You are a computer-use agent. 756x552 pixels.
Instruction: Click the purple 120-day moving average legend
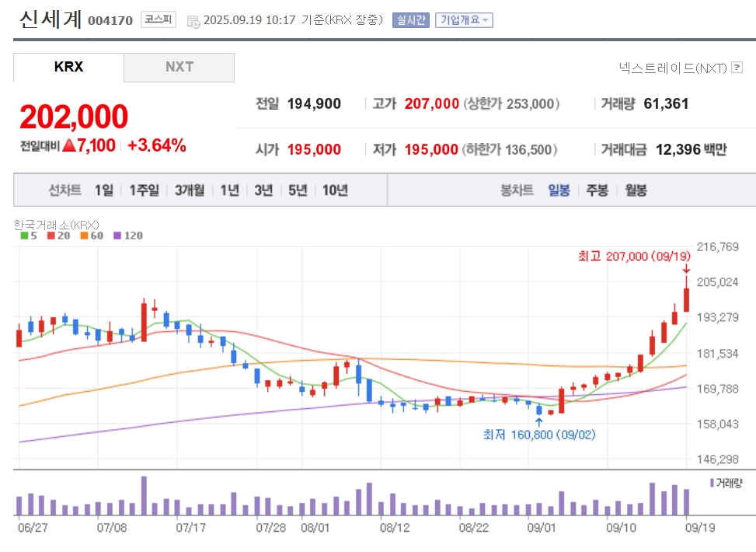[x=127, y=236]
